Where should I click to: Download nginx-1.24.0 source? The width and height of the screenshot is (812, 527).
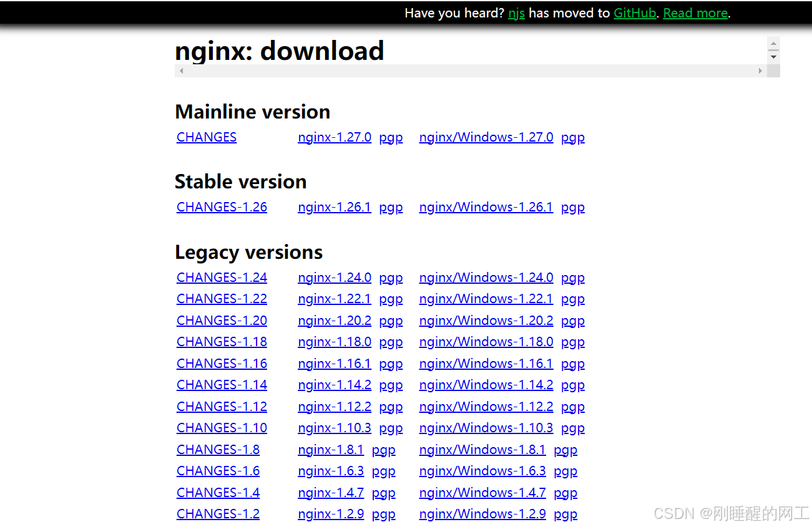click(335, 278)
